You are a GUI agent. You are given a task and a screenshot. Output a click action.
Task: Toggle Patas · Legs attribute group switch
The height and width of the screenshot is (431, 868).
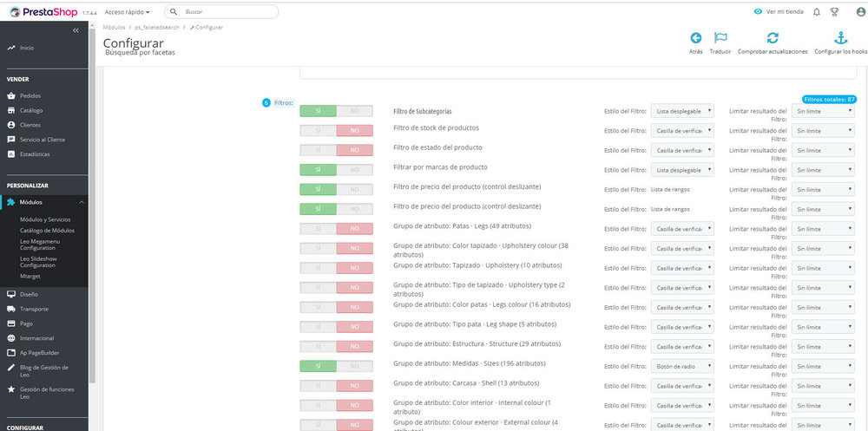pyautogui.click(x=337, y=228)
